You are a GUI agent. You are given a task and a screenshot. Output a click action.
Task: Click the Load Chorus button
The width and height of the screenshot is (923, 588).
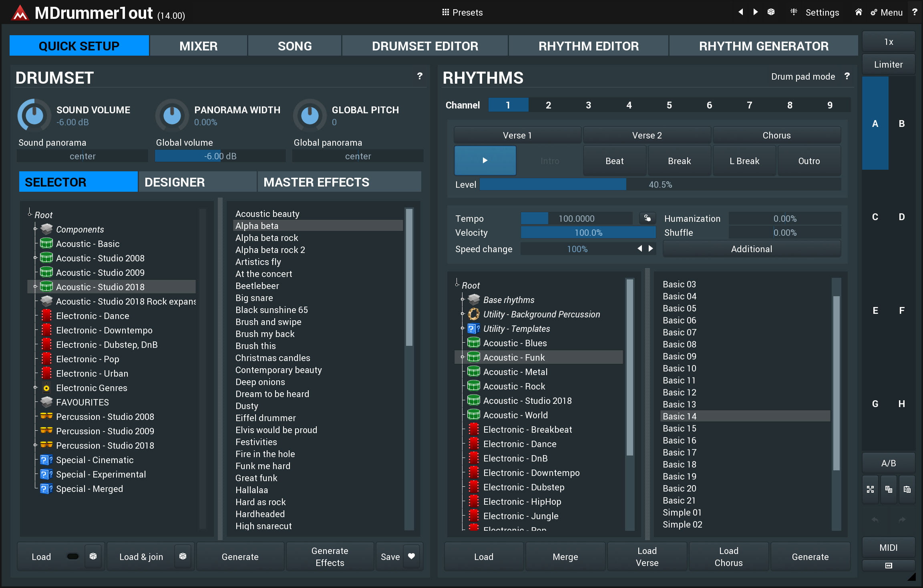pyautogui.click(x=728, y=556)
